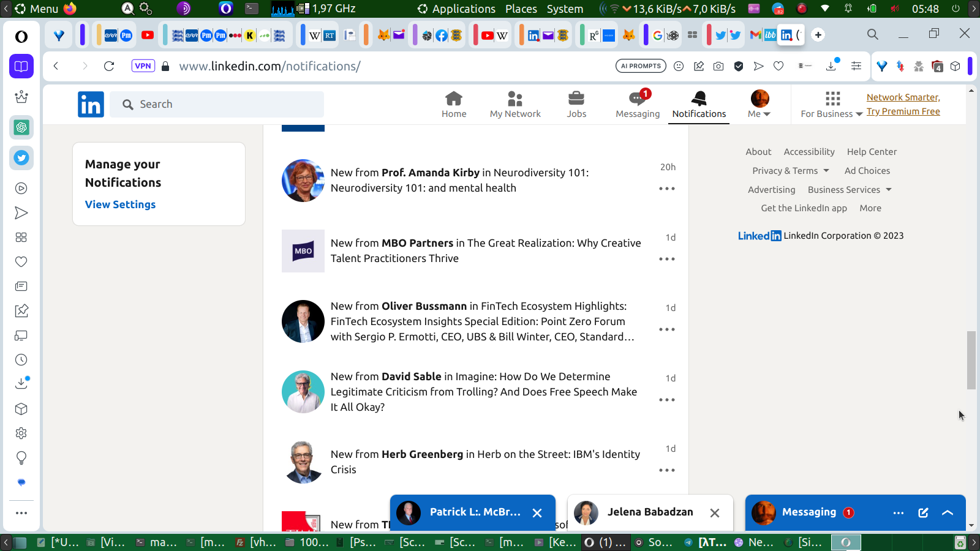
Task: Open the Accessibility footer link
Action: point(809,152)
